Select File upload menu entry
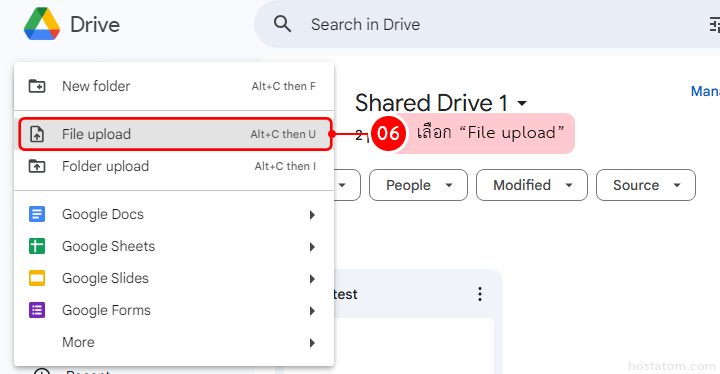Image resolution: width=720 pixels, height=374 pixels. pyautogui.click(x=174, y=134)
